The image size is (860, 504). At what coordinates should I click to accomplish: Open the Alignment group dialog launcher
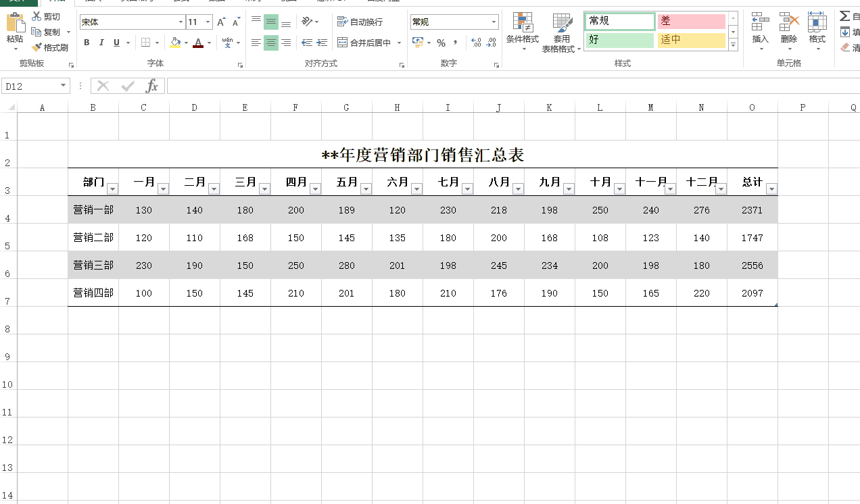coord(402,66)
